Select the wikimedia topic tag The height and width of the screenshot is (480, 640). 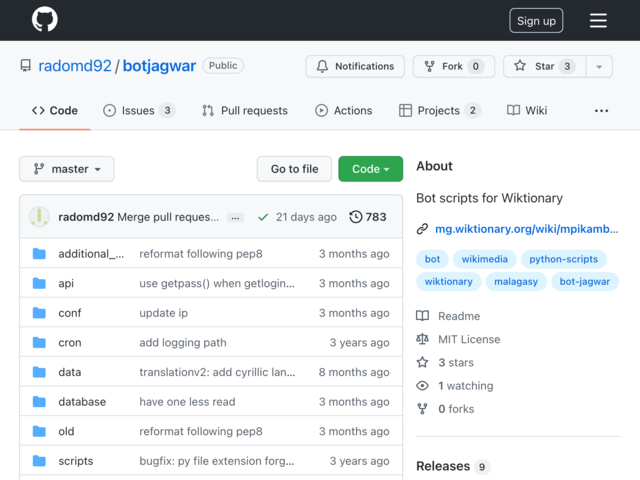[x=484, y=259]
